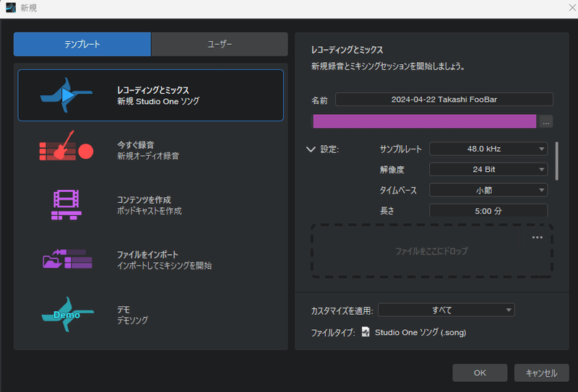The height and width of the screenshot is (392, 578).
Task: Confirm with the OK button
Action: [480, 373]
